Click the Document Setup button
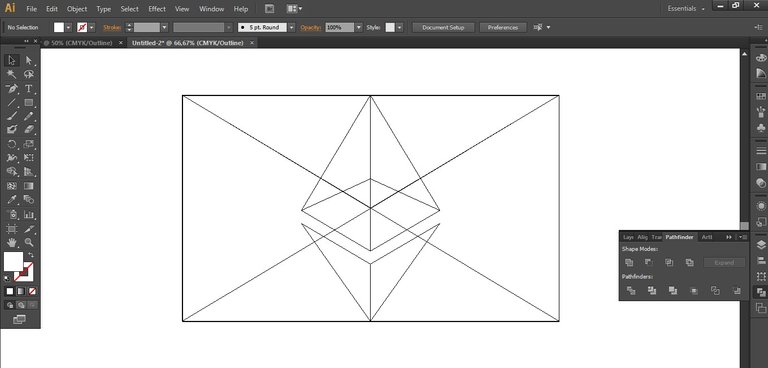768x368 pixels. pyautogui.click(x=443, y=27)
